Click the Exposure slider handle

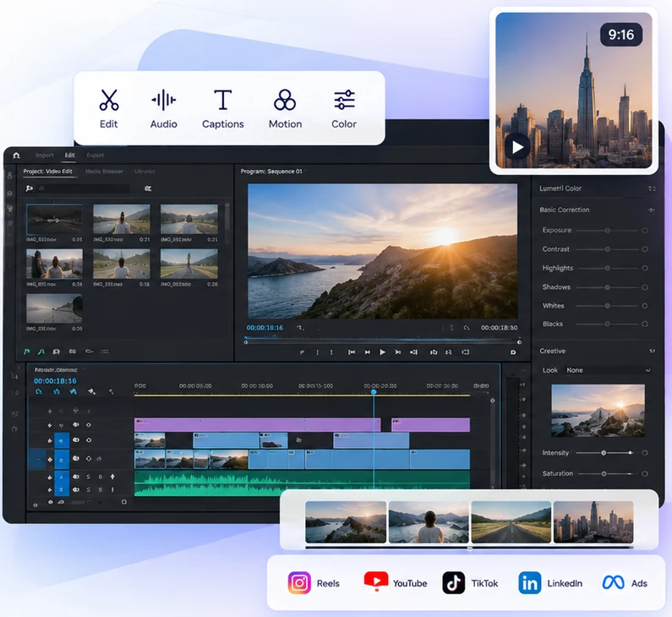click(607, 231)
